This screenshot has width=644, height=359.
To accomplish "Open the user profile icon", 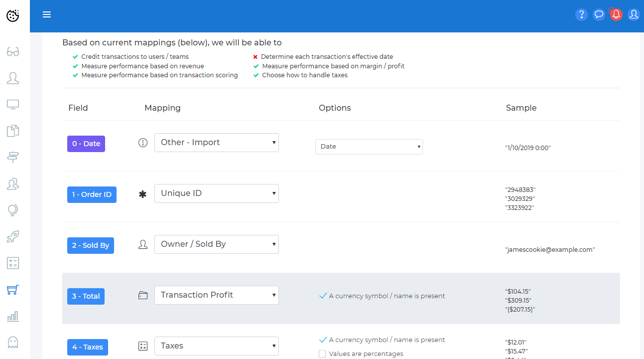I will tap(634, 15).
